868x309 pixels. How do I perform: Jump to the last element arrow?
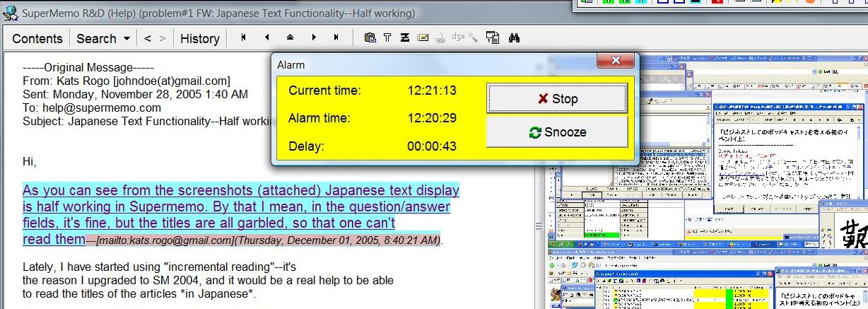[336, 38]
